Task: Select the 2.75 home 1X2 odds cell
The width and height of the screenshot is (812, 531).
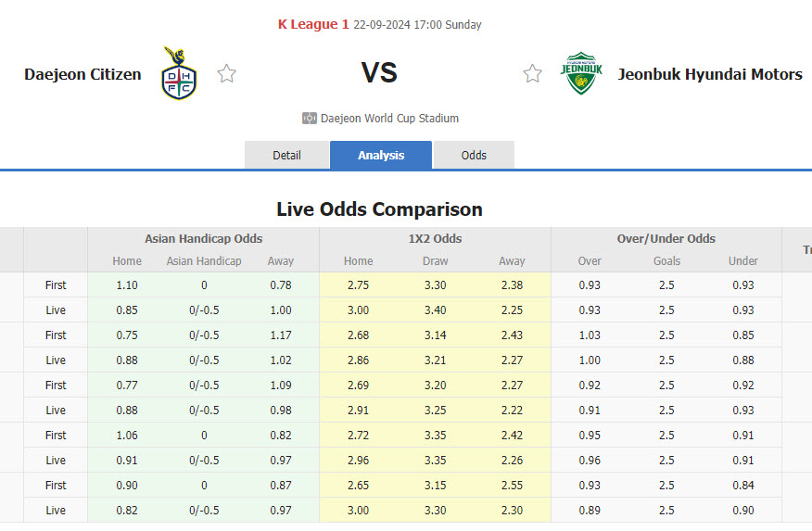Action: pyautogui.click(x=358, y=284)
